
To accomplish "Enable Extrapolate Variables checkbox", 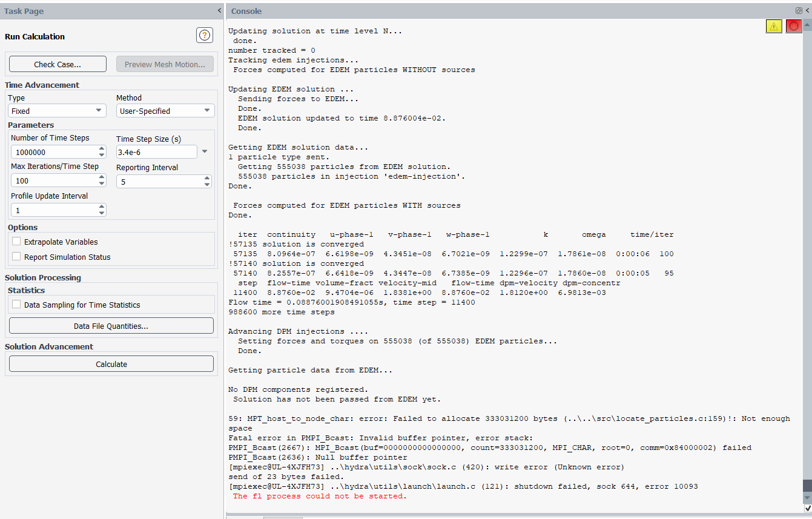I will (16, 242).
